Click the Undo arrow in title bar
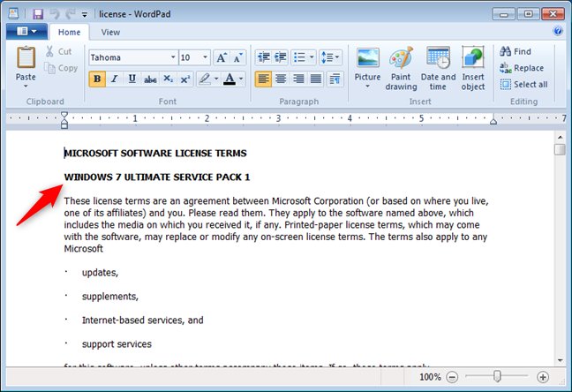The image size is (572, 392). (x=55, y=14)
